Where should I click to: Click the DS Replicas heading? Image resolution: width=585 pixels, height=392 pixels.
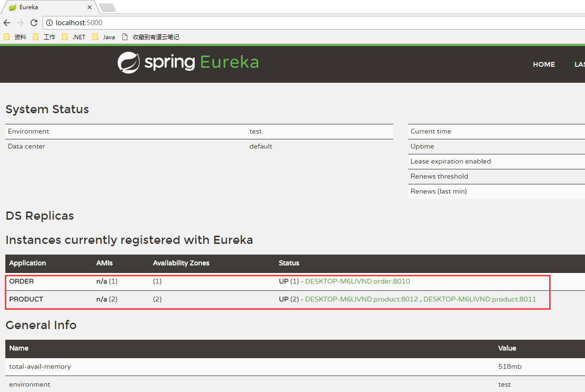pos(40,216)
